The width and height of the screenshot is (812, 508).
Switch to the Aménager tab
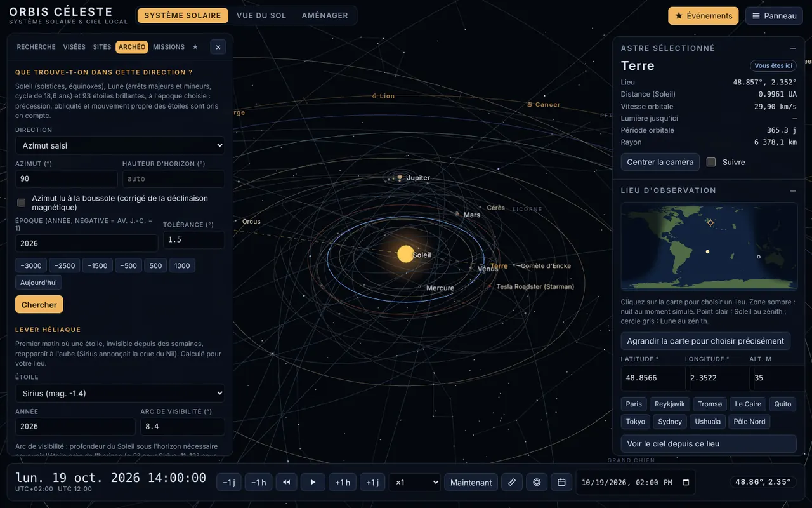tap(325, 15)
